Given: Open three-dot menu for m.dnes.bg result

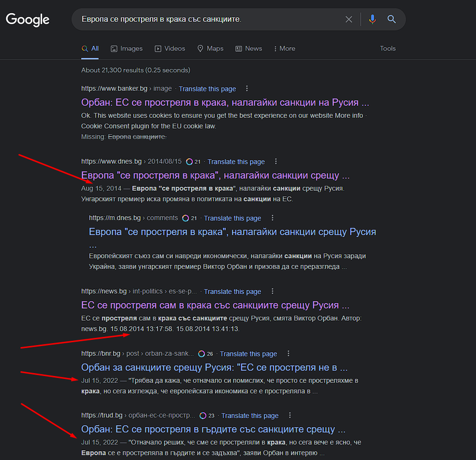Looking at the screenshot, I should pos(272,218).
